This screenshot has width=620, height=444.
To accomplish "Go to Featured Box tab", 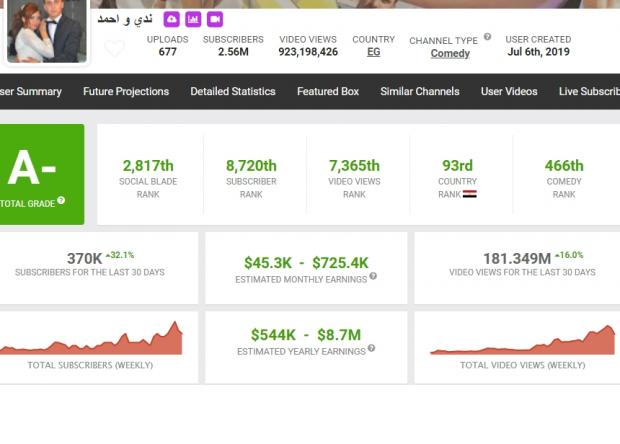I will (328, 91).
